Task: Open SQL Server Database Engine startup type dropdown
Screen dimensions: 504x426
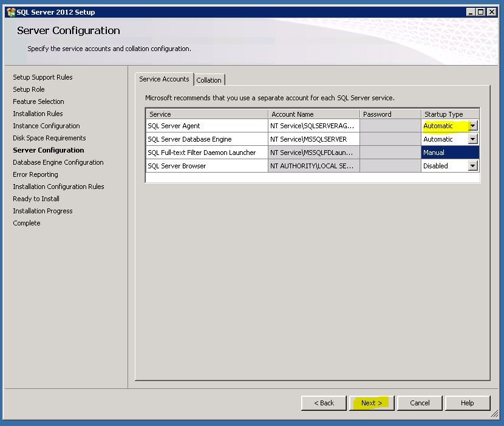Action: tap(473, 139)
